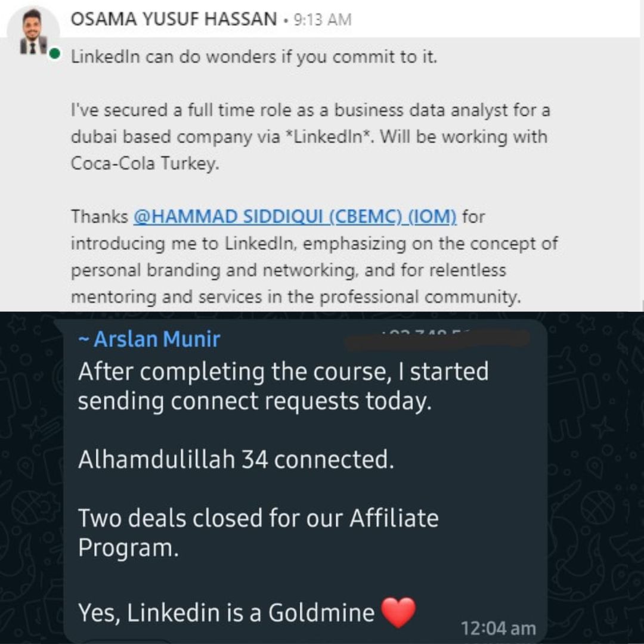Click 'sending connect requests today.' line
The image size is (644, 644).
coord(255,401)
